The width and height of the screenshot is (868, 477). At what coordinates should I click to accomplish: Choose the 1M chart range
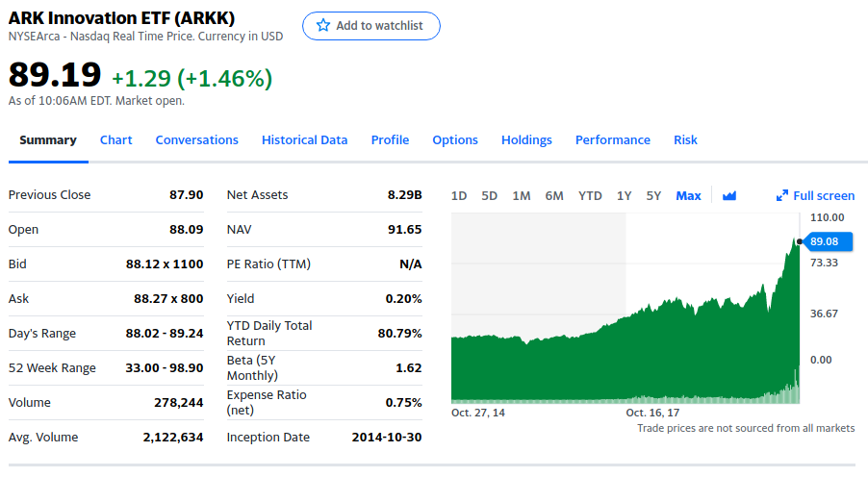pyautogui.click(x=521, y=195)
